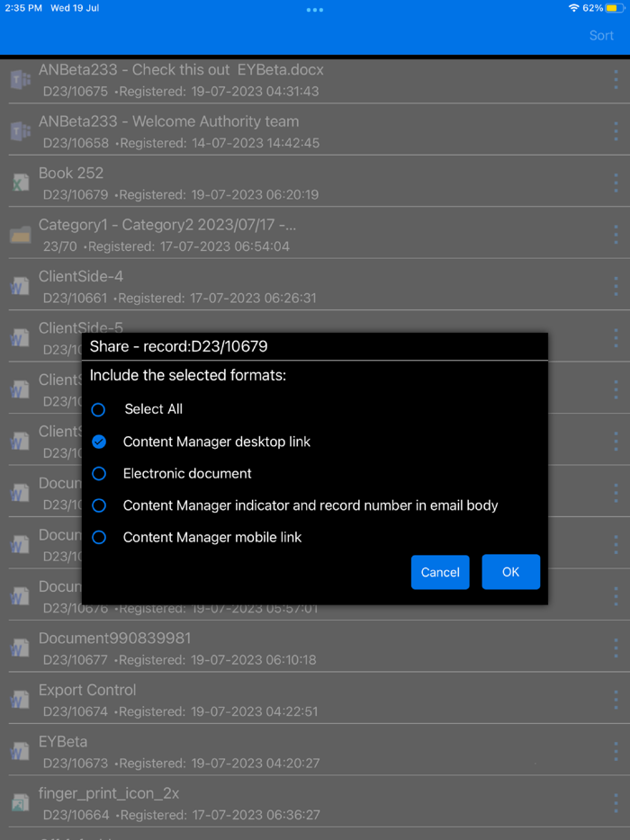Tap the Word icon next to ClientSide-4
This screenshot has height=840, width=630.
[x=21, y=286]
